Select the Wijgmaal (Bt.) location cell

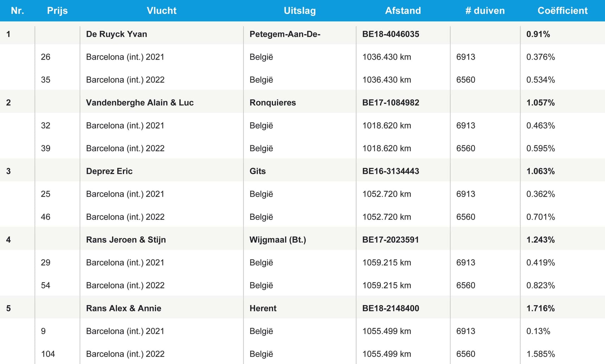[x=278, y=240]
